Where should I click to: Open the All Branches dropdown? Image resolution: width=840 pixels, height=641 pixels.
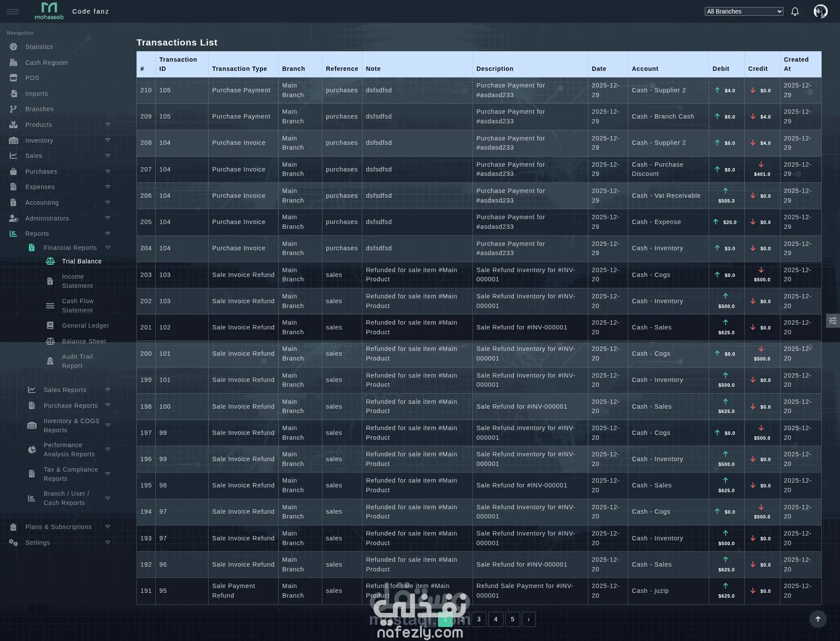click(744, 11)
